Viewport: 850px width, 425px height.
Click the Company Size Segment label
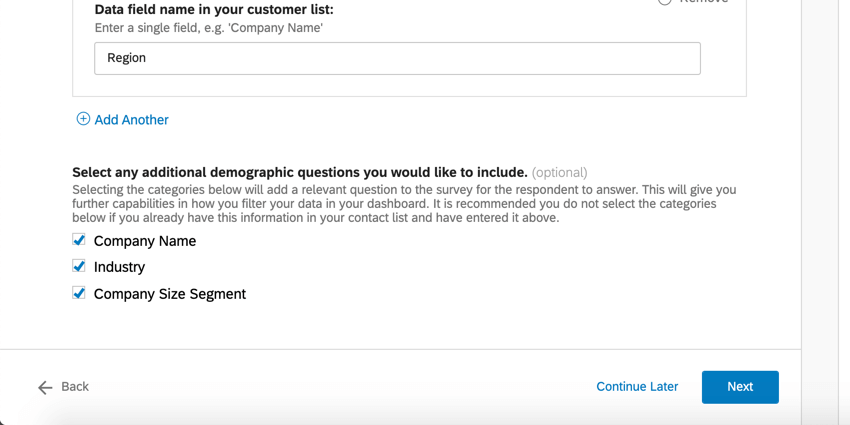tap(170, 294)
